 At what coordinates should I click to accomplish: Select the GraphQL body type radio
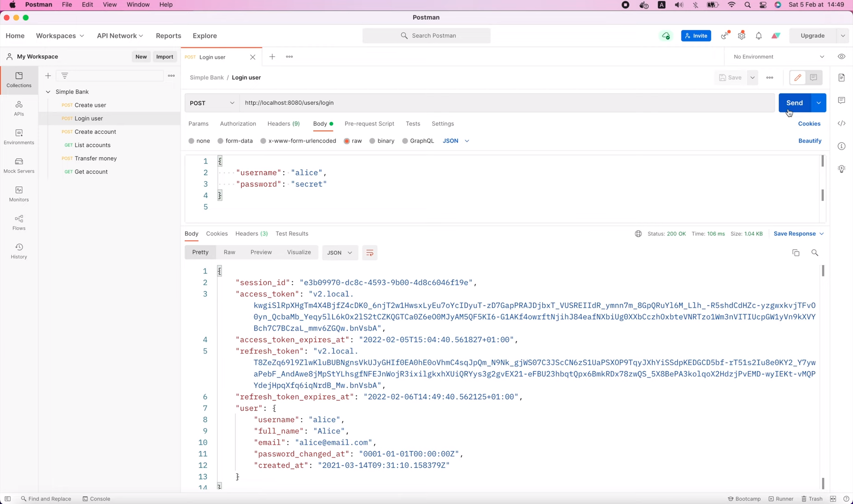pyautogui.click(x=405, y=141)
